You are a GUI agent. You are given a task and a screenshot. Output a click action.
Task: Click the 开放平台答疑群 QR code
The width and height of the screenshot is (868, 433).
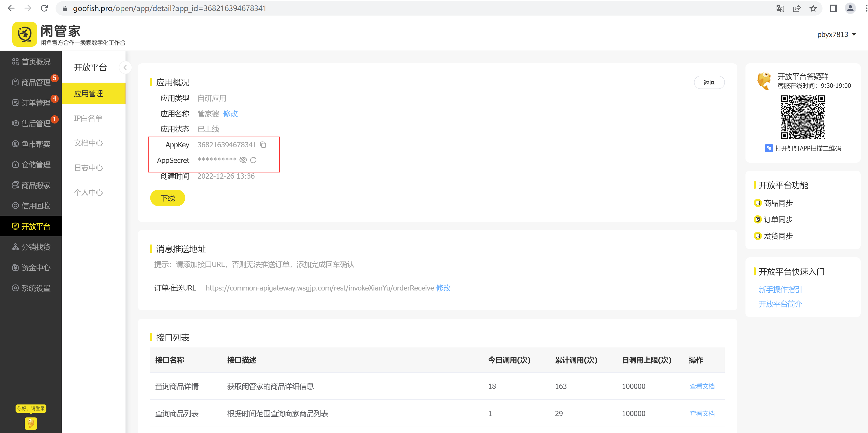pyautogui.click(x=803, y=117)
